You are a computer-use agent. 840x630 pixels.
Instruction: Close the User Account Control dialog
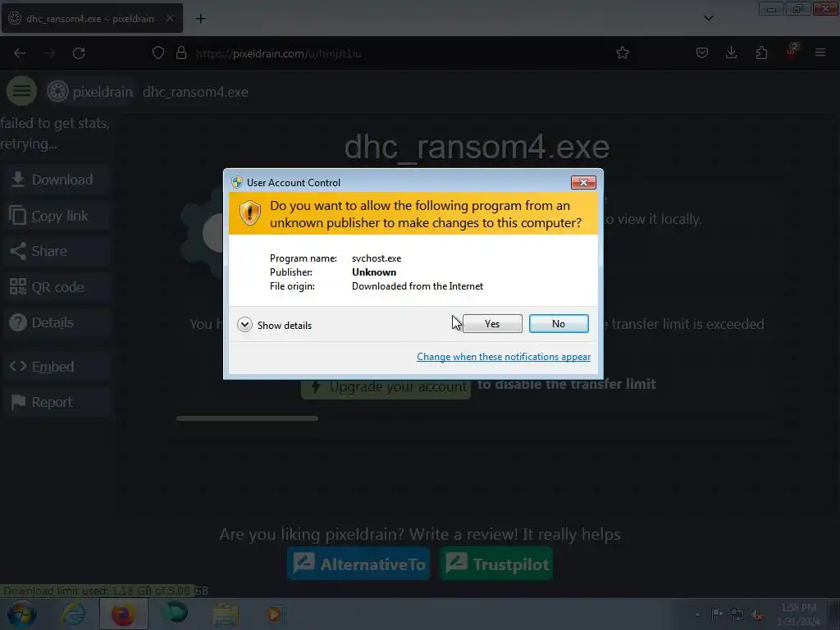coord(583,183)
